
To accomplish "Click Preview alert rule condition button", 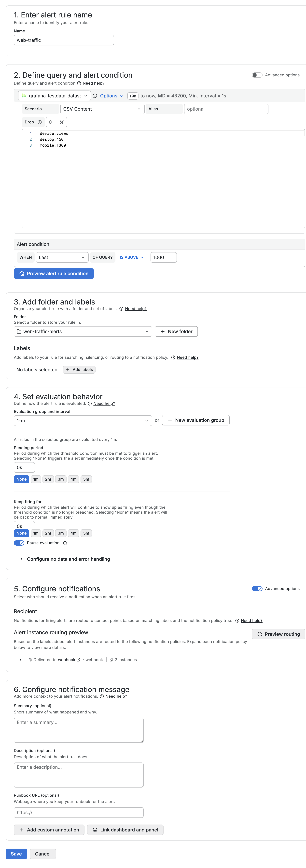I will click(x=54, y=274).
